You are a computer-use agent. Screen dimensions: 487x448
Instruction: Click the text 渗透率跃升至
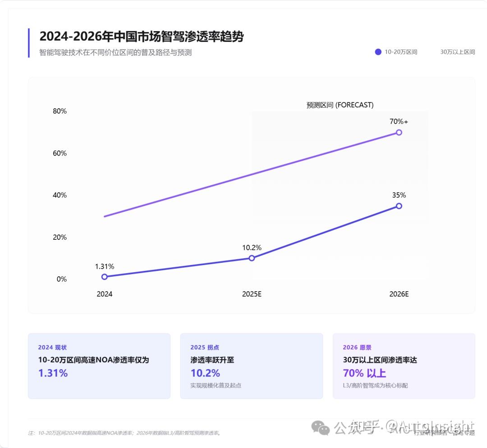pyautogui.click(x=212, y=360)
